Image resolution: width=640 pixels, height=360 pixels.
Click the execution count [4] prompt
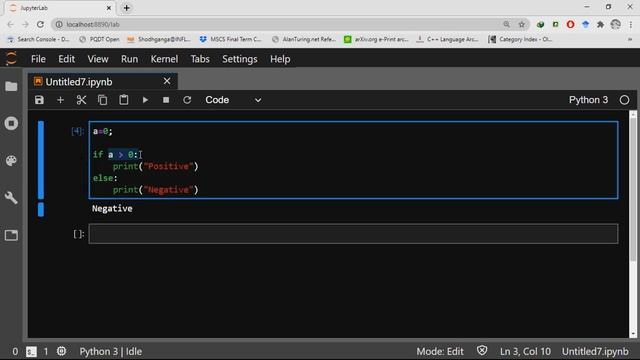pos(77,131)
